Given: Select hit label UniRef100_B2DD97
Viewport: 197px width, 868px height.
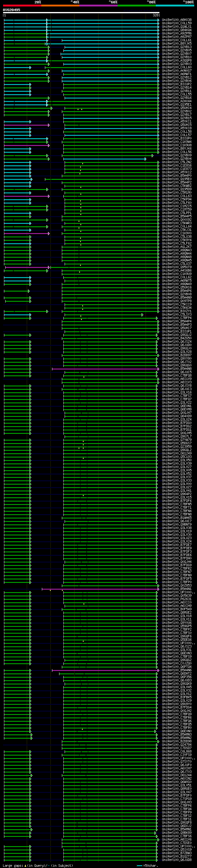Looking at the screenshot, I should click(x=177, y=355).
